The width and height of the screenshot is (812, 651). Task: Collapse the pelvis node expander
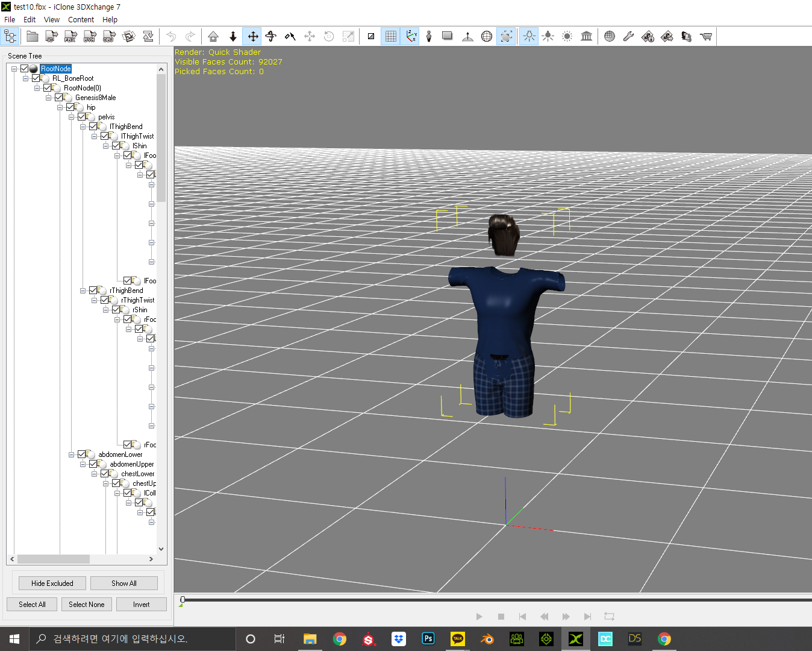tap(71, 117)
